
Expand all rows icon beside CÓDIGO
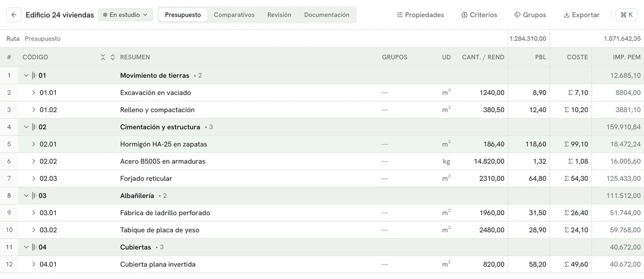113,57
